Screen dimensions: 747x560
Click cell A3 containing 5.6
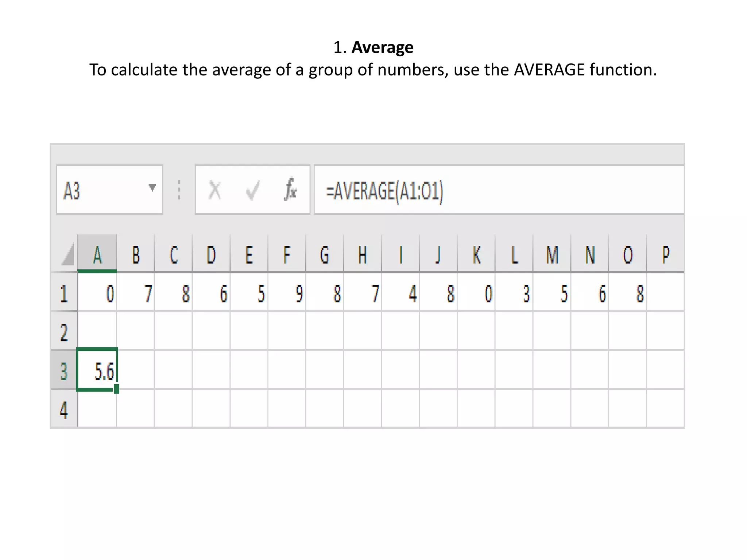click(x=97, y=370)
